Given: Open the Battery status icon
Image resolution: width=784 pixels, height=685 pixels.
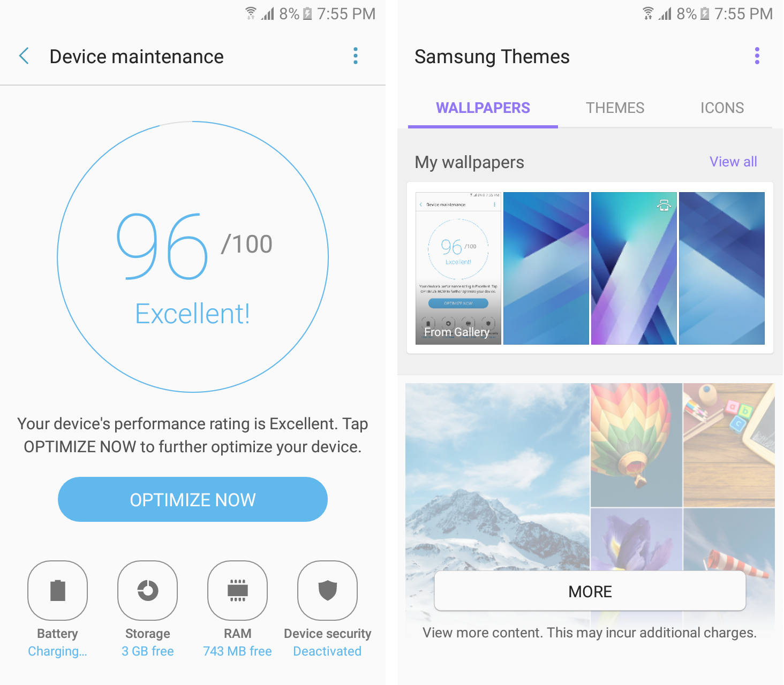Looking at the screenshot, I should pyautogui.click(x=57, y=590).
